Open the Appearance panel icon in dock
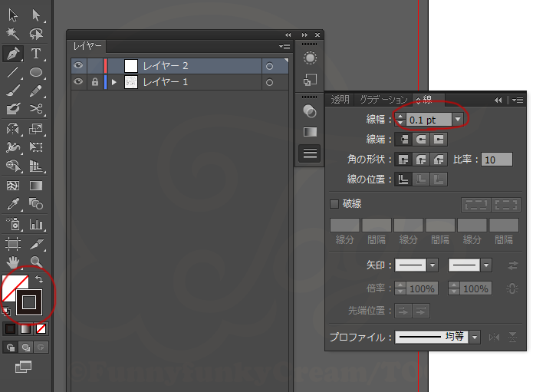 pos(310,58)
